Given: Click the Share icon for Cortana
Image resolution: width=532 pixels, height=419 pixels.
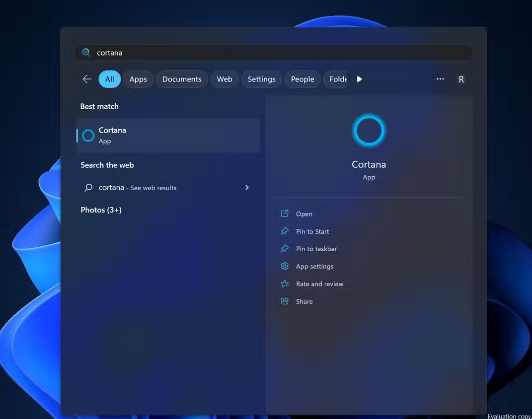Looking at the screenshot, I should click(x=284, y=301).
